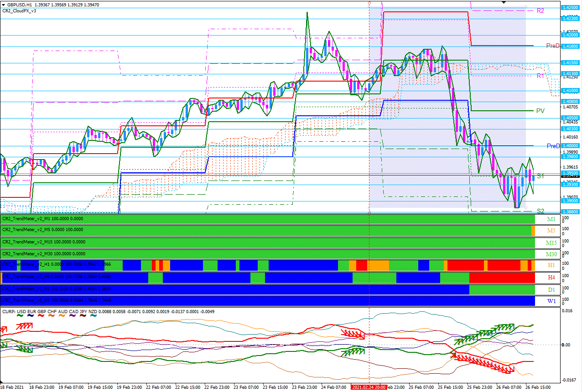
Task: Click the magenta R1 pivot label
Action: 540,76
